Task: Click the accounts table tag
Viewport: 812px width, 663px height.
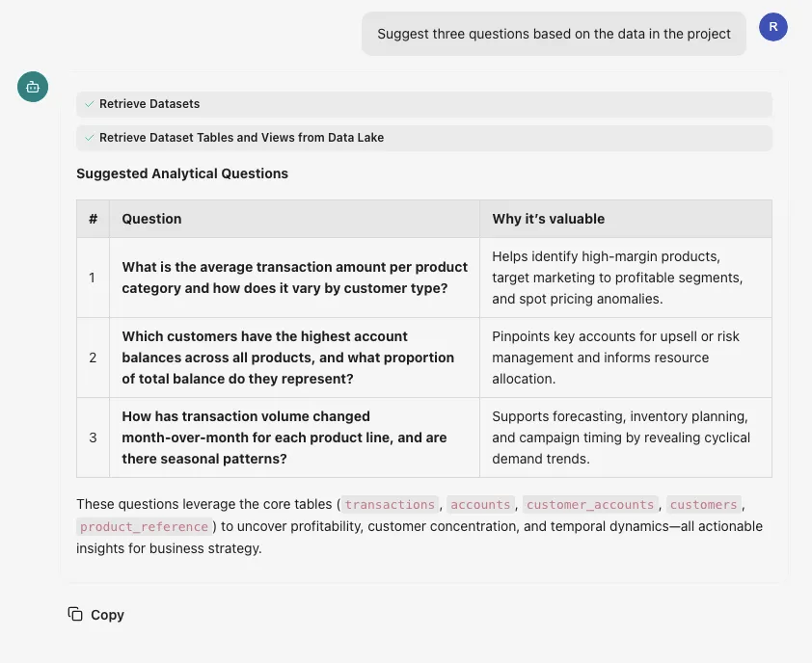Action: point(480,505)
